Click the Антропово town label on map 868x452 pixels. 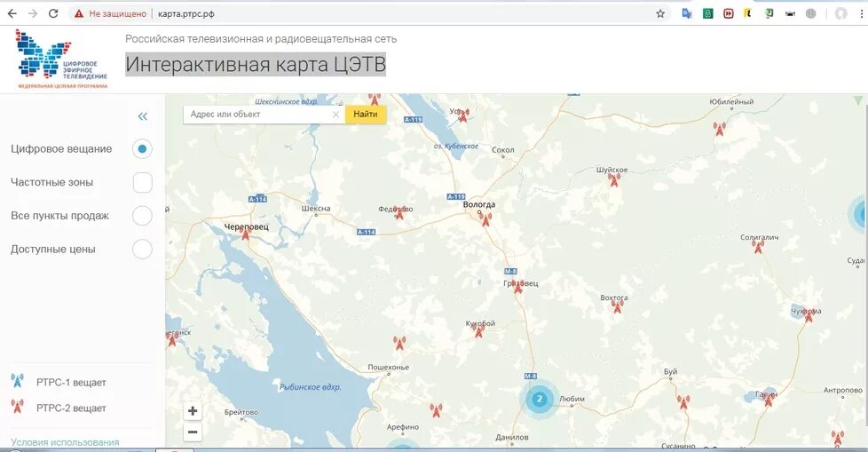(842, 391)
